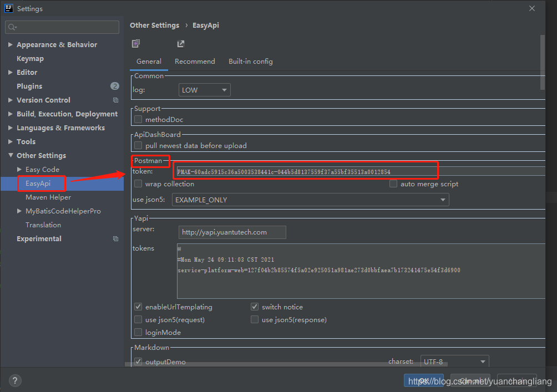The height and width of the screenshot is (392, 557).
Task: Select Keymap in settings tree
Action: point(30,59)
